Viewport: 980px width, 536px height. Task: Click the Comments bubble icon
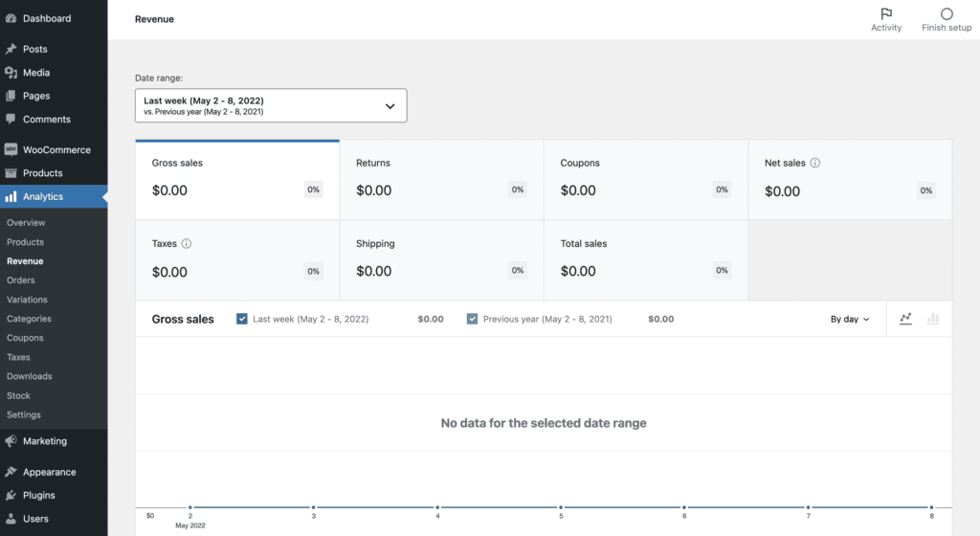point(11,119)
